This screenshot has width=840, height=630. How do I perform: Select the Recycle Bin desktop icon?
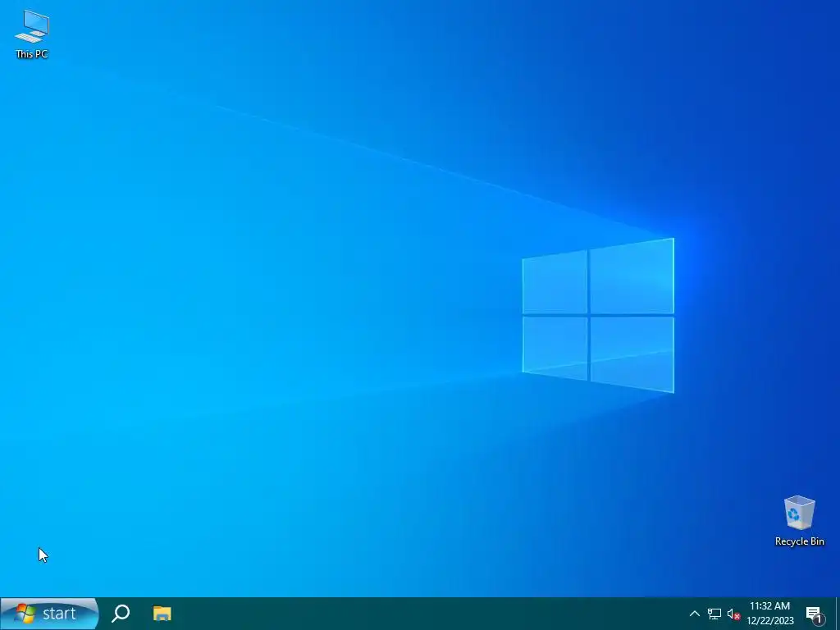[799, 520]
